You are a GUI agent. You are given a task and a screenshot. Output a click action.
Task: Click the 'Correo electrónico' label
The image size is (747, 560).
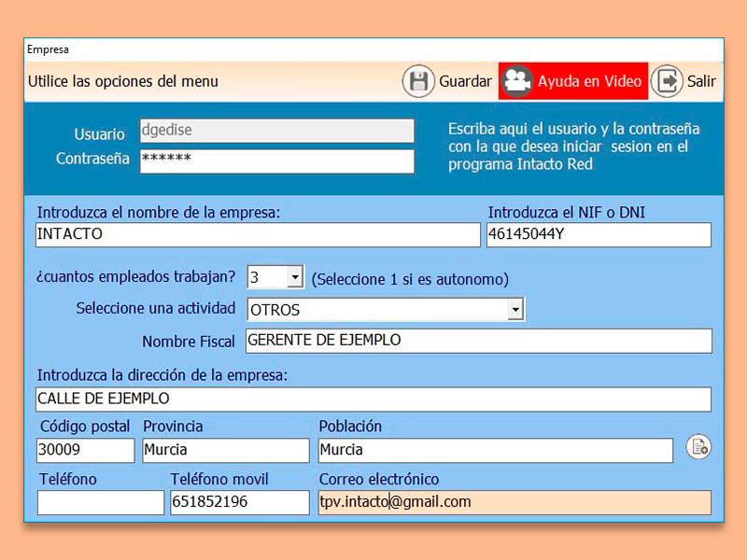coord(379,479)
